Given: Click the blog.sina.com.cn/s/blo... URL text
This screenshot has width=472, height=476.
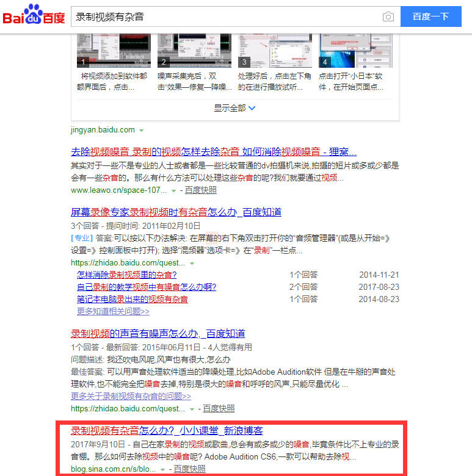Looking at the screenshot, I should point(114,469).
